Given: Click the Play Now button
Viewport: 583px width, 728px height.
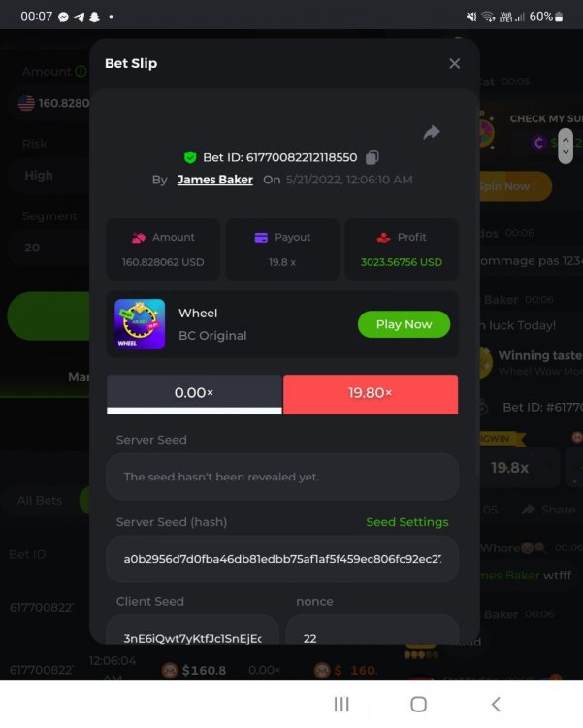Looking at the screenshot, I should tap(404, 324).
